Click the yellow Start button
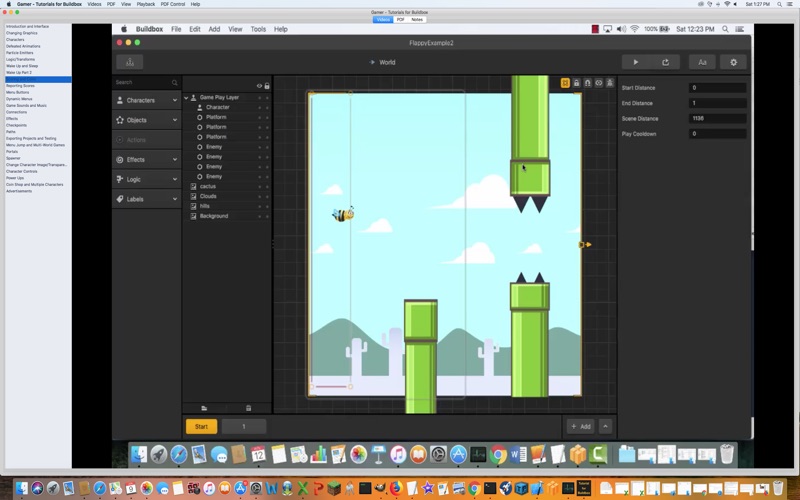Image resolution: width=800 pixels, height=500 pixels. coord(201,427)
